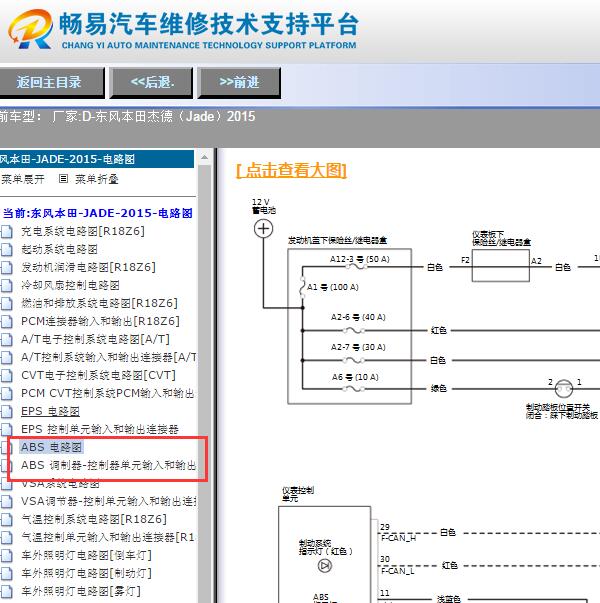Open the 点击查看大图 link

coord(291,170)
